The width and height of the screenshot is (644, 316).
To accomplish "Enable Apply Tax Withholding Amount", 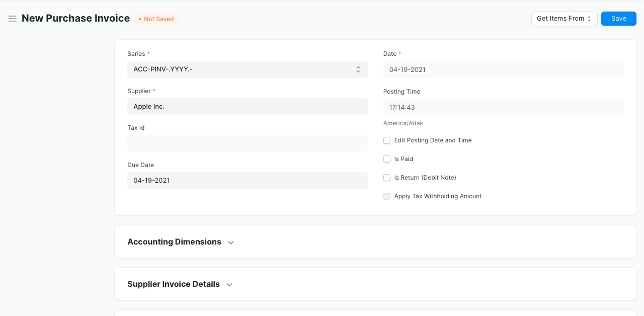I will tap(387, 196).
